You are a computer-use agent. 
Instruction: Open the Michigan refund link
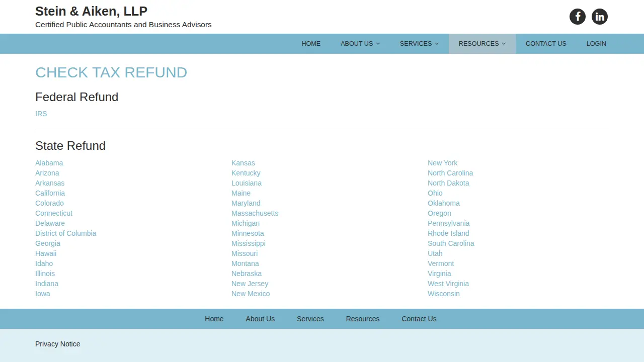point(246,223)
